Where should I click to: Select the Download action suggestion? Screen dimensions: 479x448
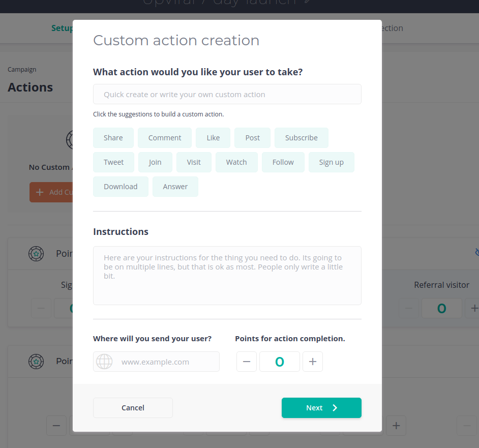(x=121, y=187)
